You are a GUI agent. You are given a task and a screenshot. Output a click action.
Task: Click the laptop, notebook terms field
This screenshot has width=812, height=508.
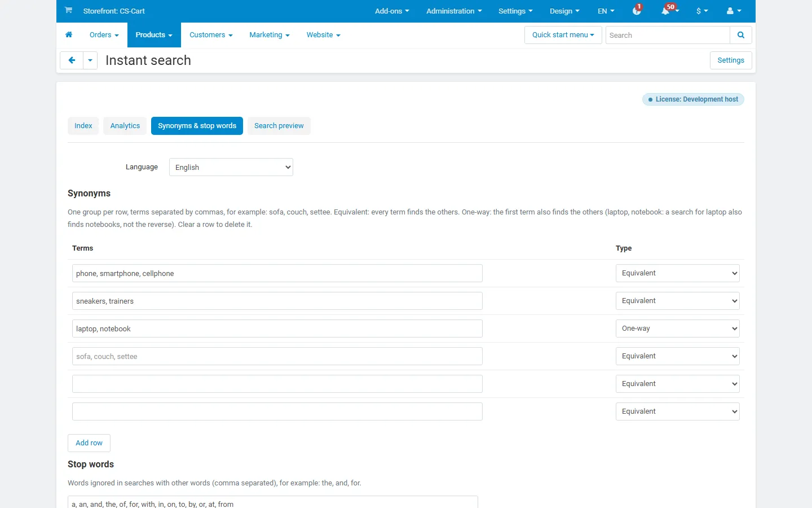(x=277, y=329)
